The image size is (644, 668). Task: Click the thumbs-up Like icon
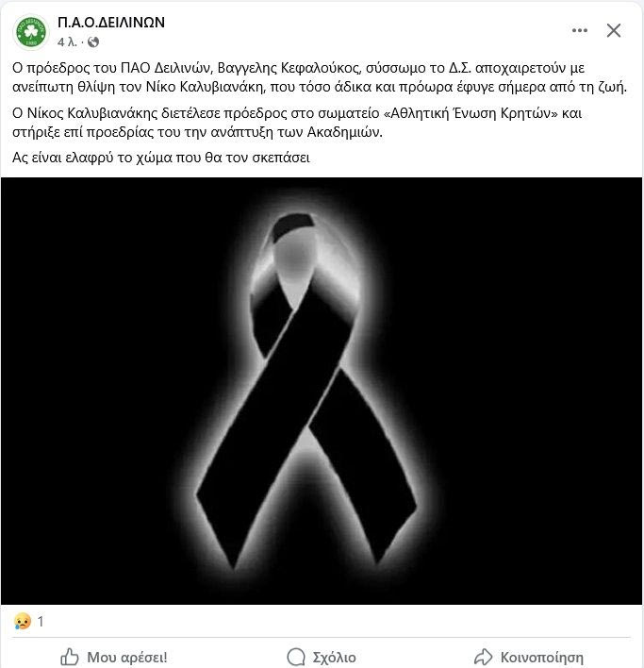[x=70, y=657]
